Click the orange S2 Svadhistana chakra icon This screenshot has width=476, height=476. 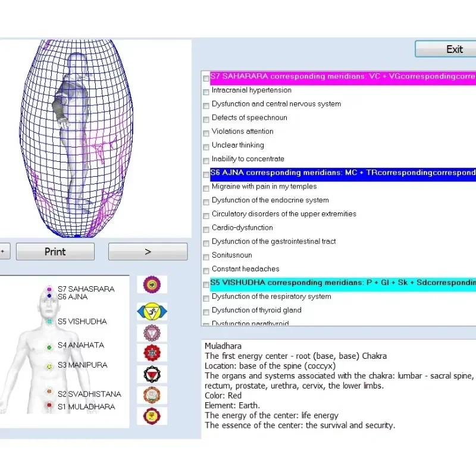coord(152,394)
